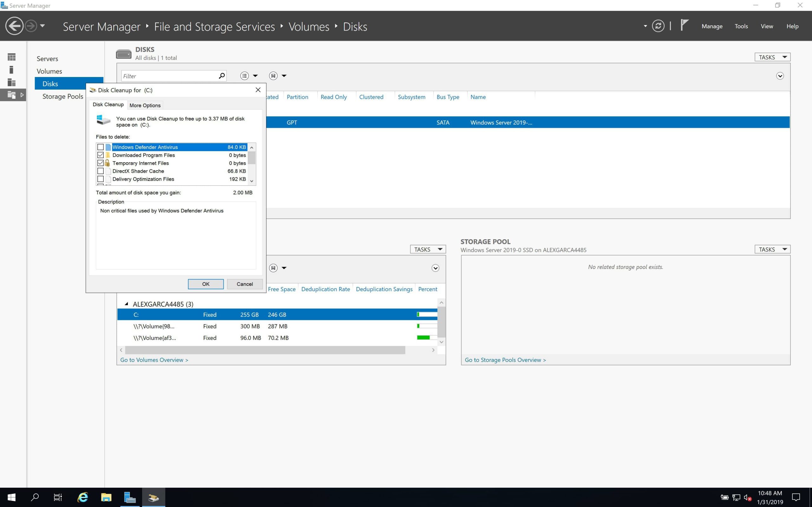This screenshot has width=812, height=507.
Task: Click the Server Manager back arrow
Action: click(14, 26)
